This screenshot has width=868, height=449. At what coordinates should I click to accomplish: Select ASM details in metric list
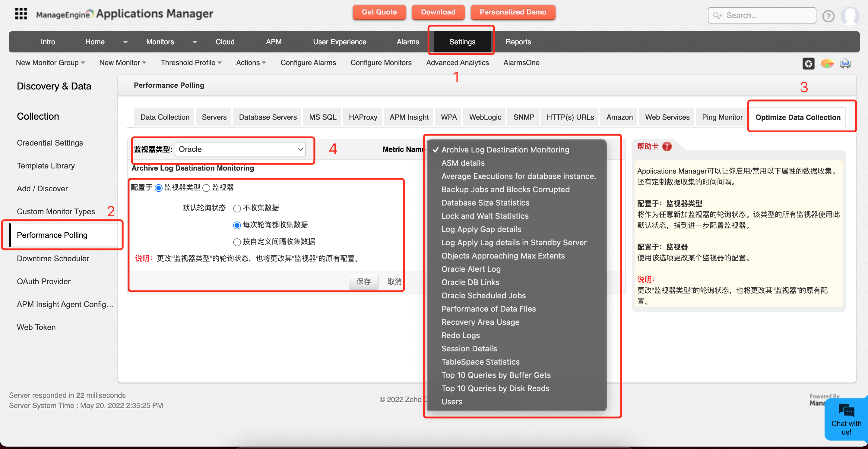click(516, 163)
